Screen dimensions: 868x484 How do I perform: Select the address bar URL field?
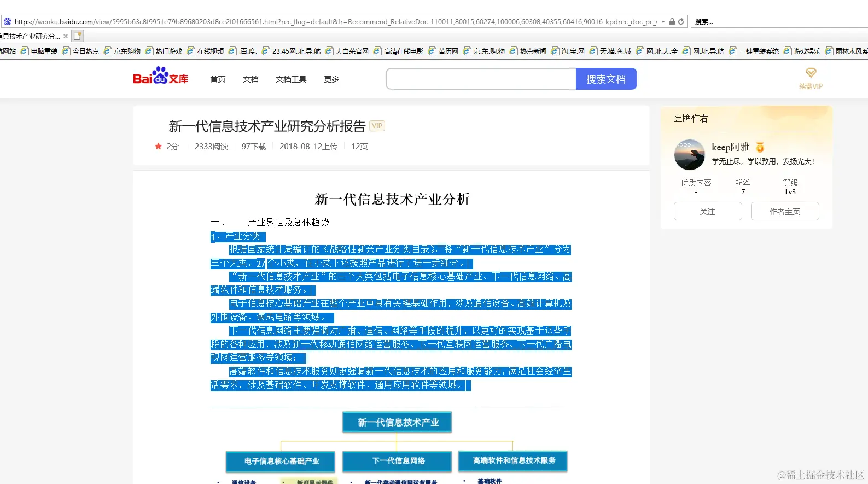(335, 22)
